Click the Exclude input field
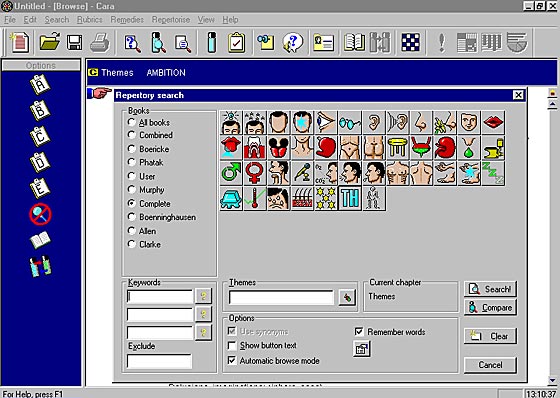This screenshot has width=560, height=398. click(160, 361)
